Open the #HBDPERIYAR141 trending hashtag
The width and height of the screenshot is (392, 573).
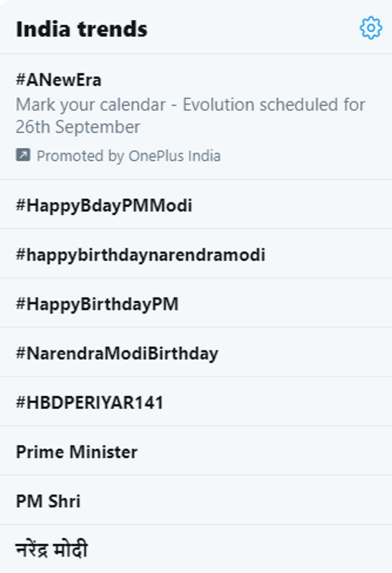tap(90, 402)
